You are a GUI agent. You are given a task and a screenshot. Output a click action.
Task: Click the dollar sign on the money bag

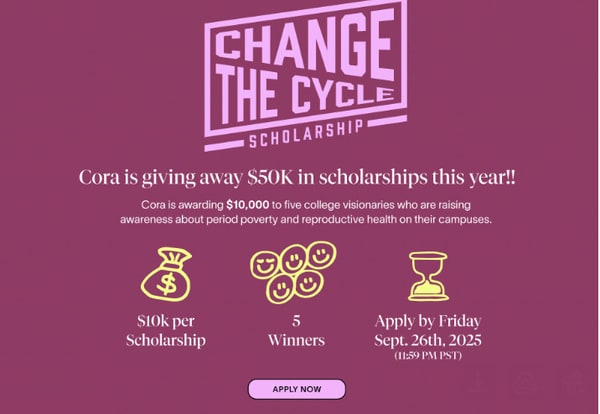tap(165, 284)
